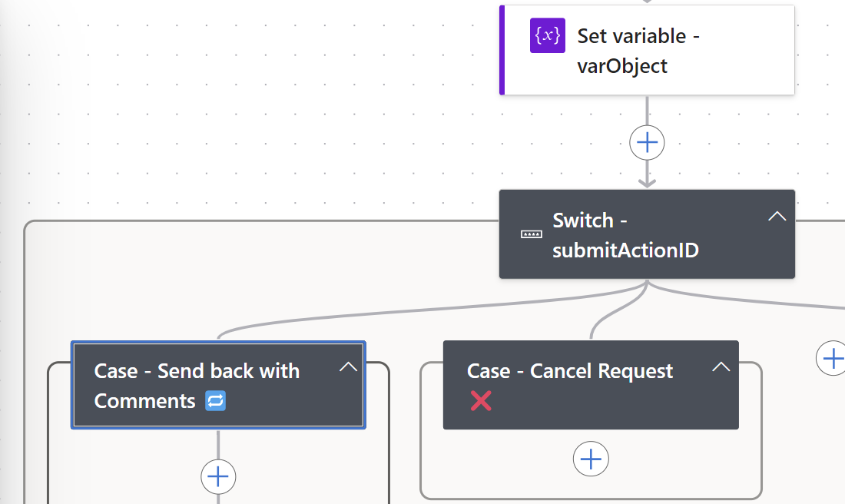Click the plus icon inside Case - Cancel Request
Screen dimensions: 845x504
[591, 459]
